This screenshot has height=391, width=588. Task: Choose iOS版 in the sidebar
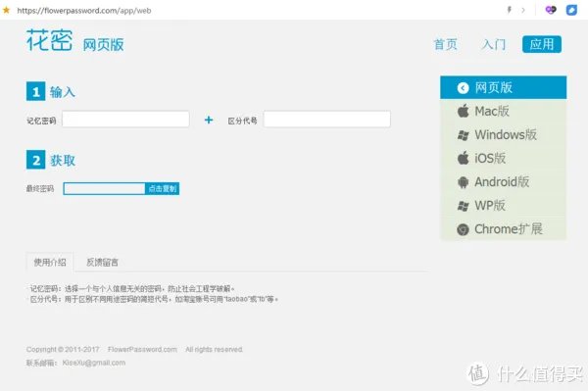tap(504, 158)
